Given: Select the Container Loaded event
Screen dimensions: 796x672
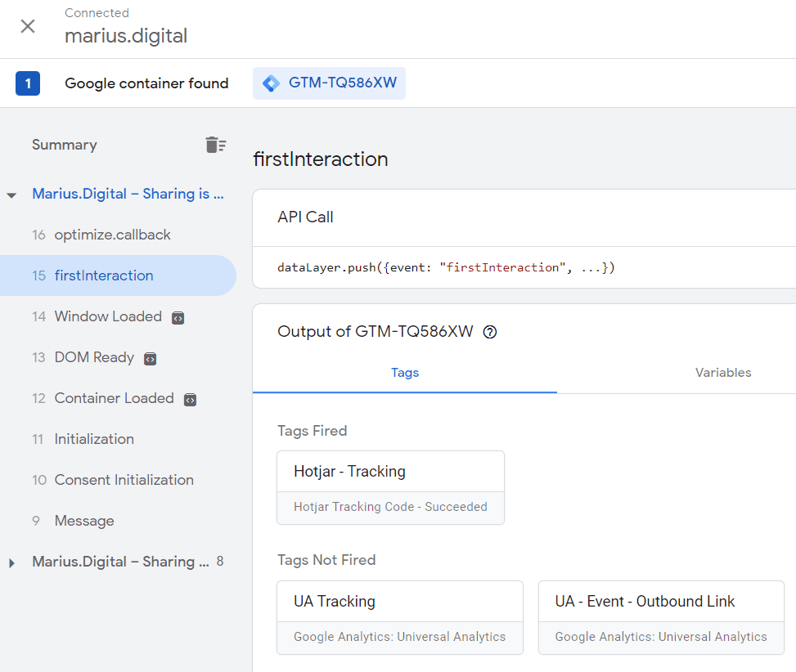Looking at the screenshot, I should pyautogui.click(x=118, y=398).
